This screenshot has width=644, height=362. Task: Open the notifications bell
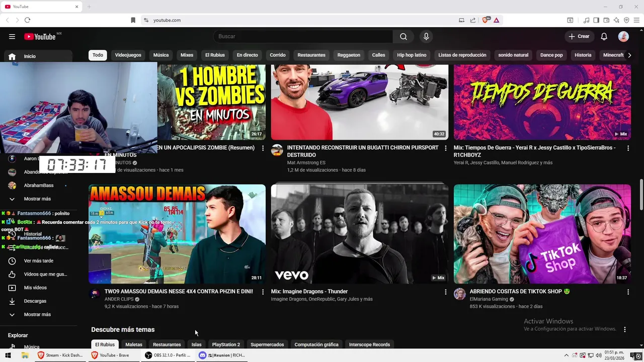604,36
